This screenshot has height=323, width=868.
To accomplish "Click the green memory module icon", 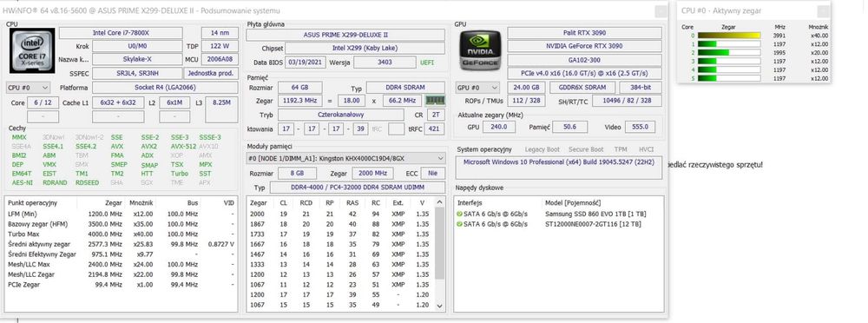I will [435, 101].
